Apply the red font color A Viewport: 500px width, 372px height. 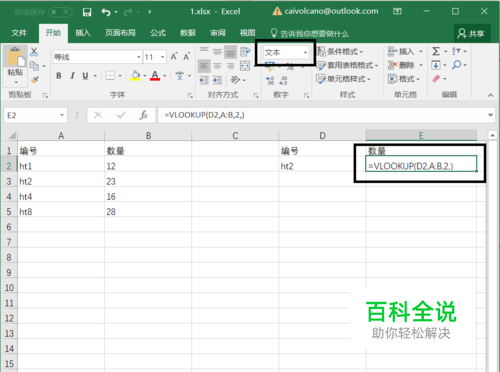(155, 76)
